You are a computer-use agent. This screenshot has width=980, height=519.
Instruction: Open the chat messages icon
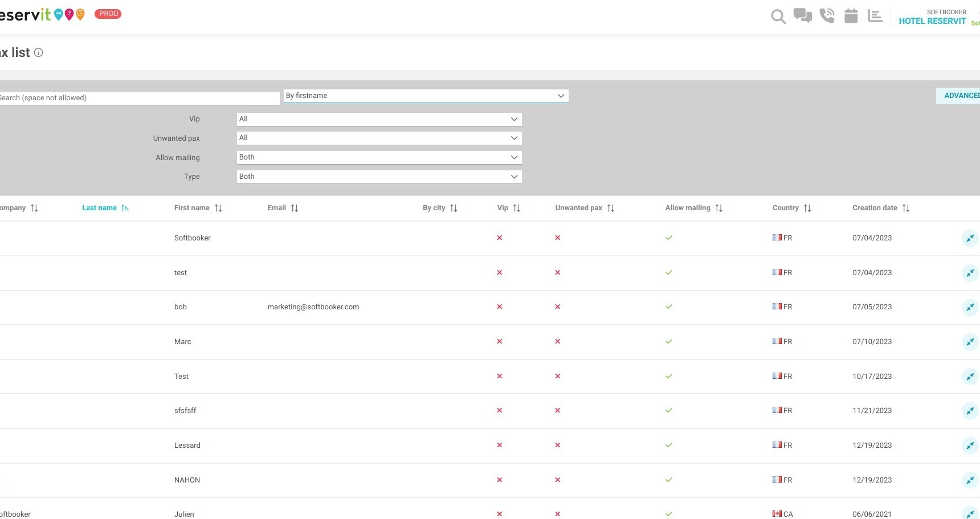point(803,15)
